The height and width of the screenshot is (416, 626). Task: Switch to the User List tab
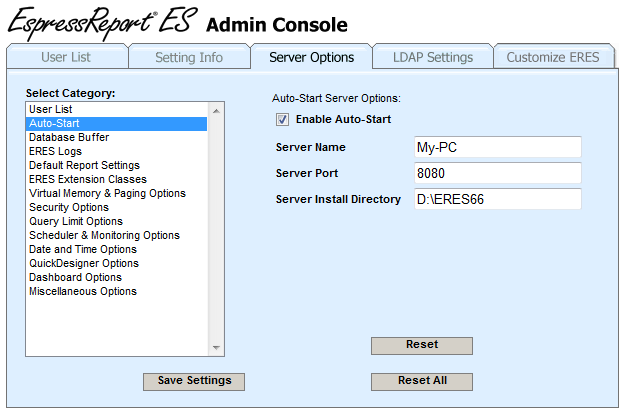pyautogui.click(x=67, y=57)
